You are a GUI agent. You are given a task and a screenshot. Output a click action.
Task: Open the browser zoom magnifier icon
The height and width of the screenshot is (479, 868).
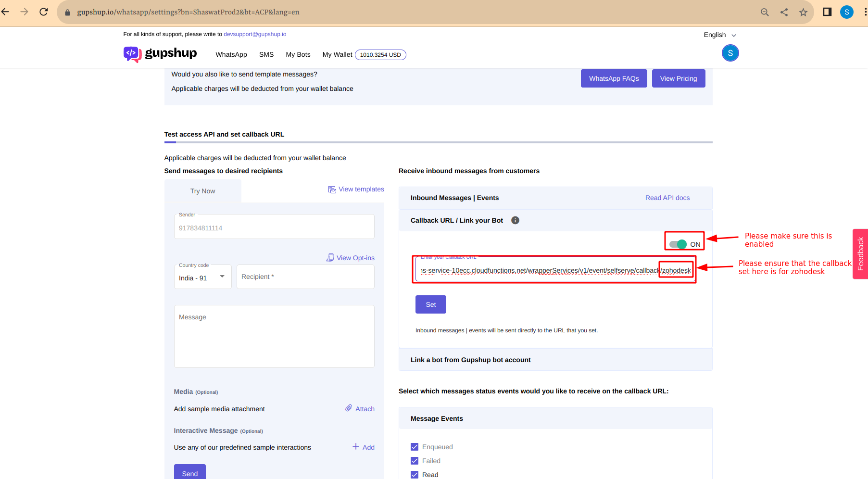tap(765, 13)
